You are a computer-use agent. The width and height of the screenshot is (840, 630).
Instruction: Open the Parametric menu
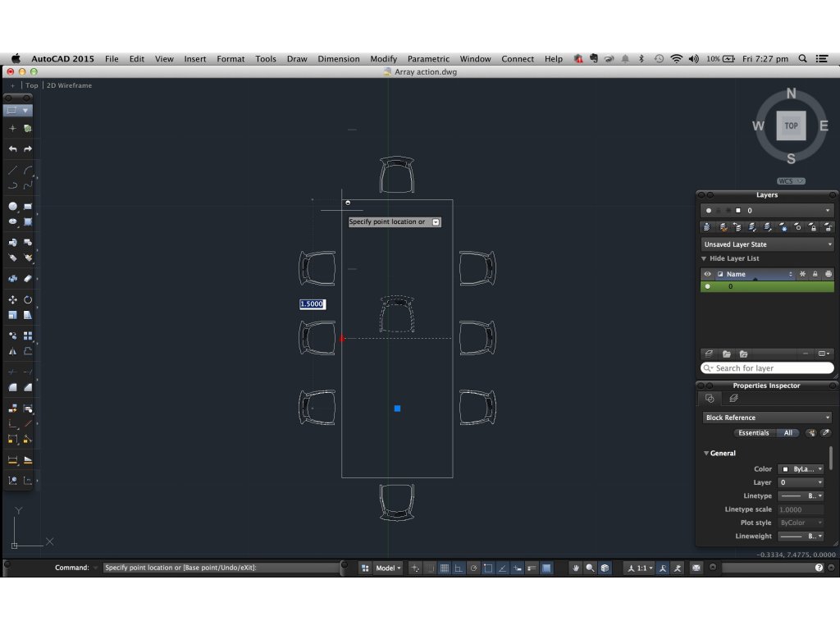point(428,59)
